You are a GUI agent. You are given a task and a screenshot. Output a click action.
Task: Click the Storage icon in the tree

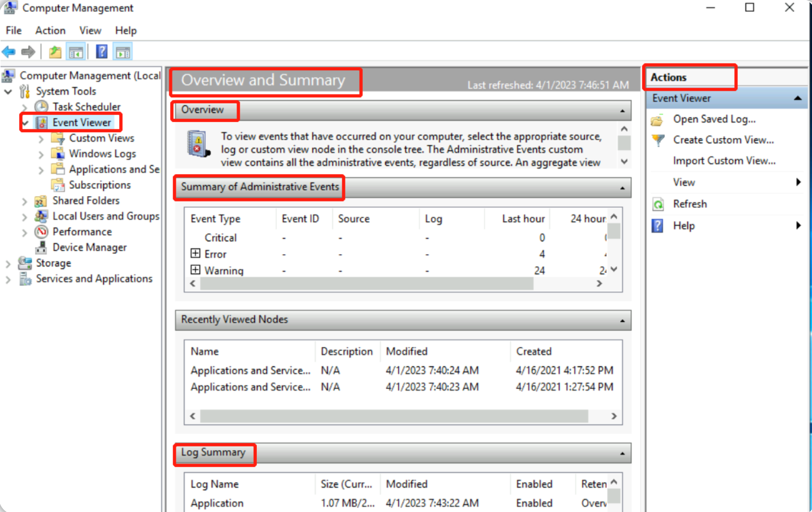pyautogui.click(x=25, y=263)
